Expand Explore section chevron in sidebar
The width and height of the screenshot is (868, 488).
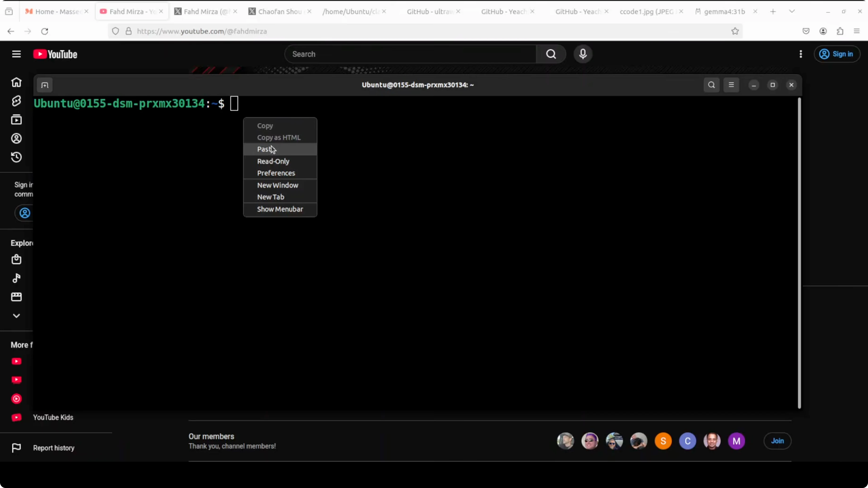click(16, 316)
